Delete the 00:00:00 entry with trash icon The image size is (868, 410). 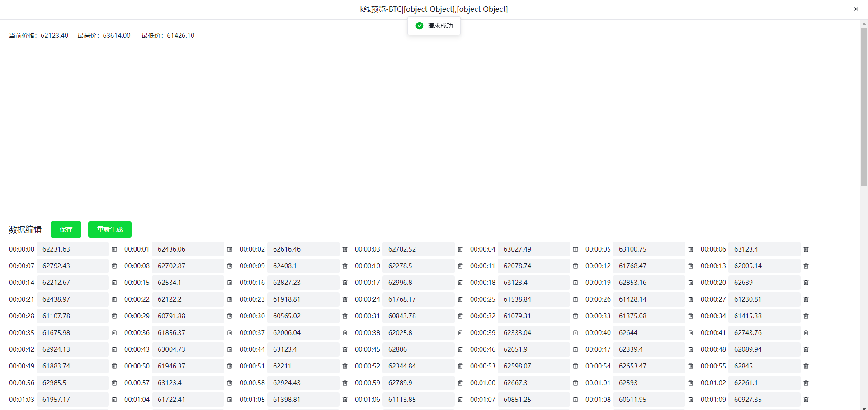tap(114, 249)
